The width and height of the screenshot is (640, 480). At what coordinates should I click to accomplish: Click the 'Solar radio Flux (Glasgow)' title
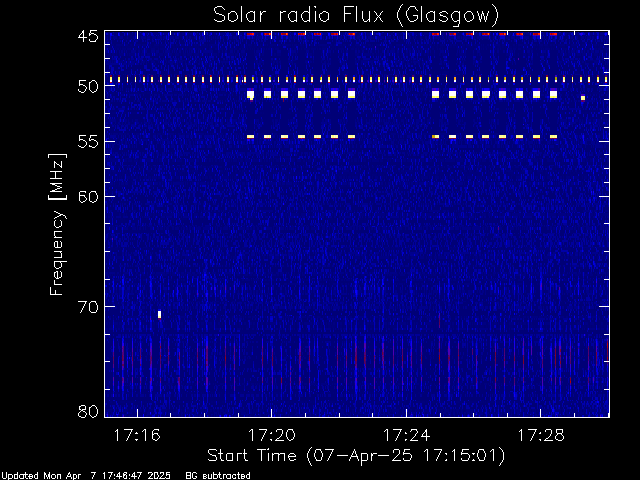pyautogui.click(x=356, y=15)
